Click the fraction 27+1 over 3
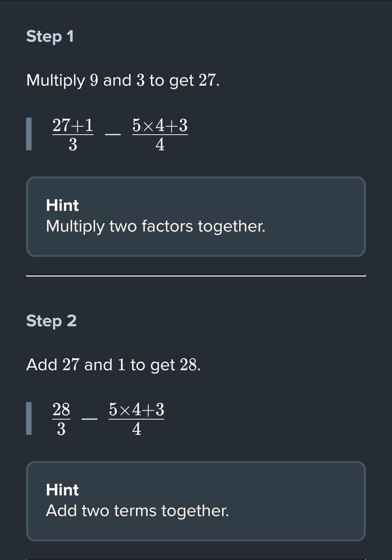 point(73,135)
